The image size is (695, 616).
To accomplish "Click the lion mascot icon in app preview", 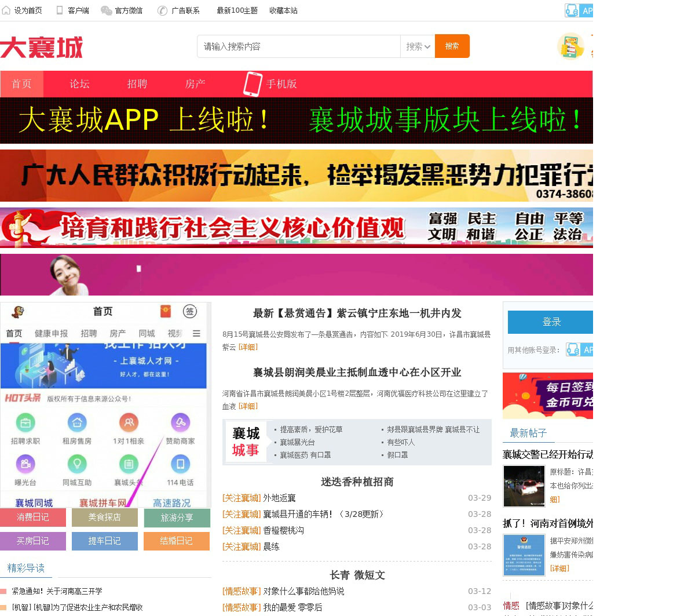I will [x=18, y=312].
